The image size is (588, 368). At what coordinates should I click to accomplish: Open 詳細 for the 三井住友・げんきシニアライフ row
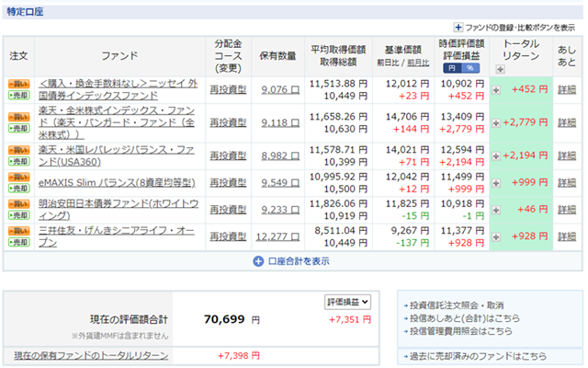coord(567,236)
